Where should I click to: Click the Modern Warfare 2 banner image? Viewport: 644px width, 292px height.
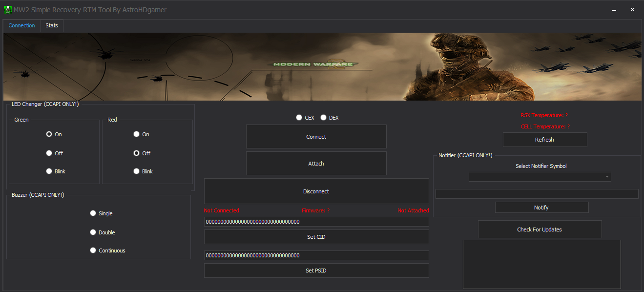pyautogui.click(x=322, y=66)
